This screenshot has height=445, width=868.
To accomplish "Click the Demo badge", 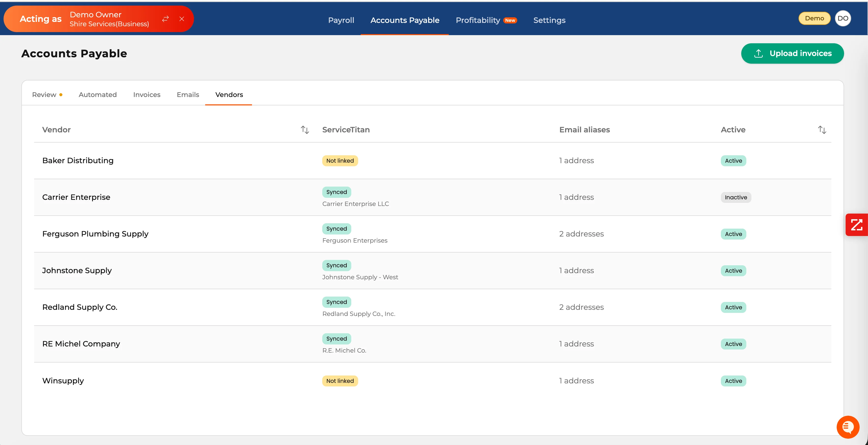I will (x=814, y=19).
